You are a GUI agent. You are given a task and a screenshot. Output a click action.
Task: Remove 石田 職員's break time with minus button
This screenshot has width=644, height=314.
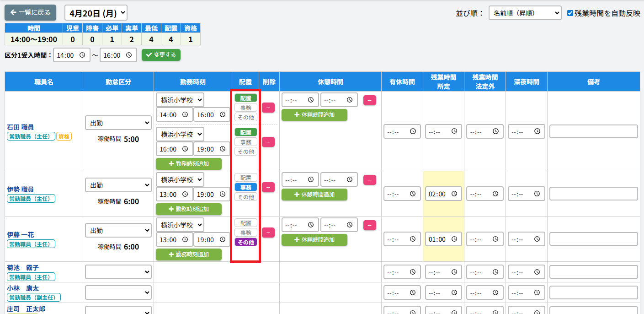coord(369,100)
